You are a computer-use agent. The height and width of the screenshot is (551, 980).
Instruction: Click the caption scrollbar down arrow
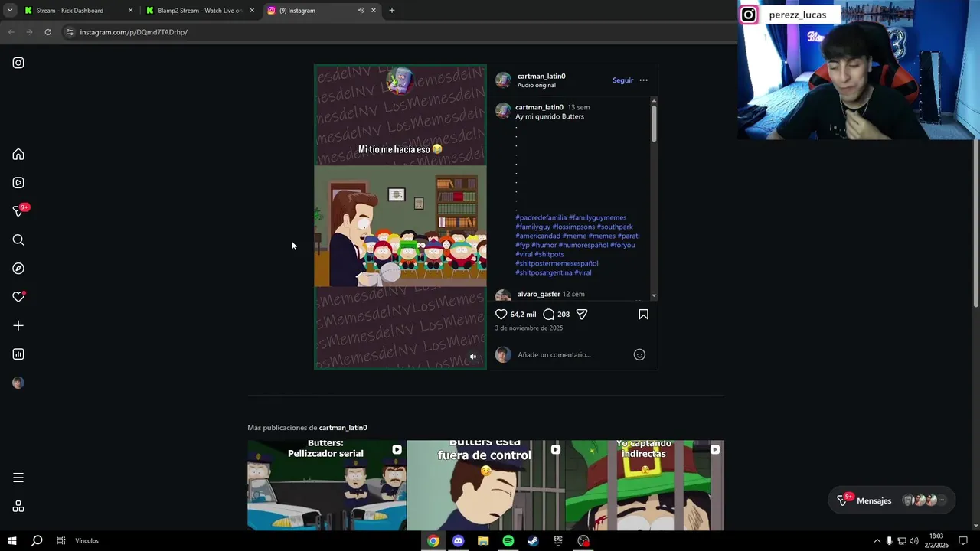pyautogui.click(x=654, y=295)
